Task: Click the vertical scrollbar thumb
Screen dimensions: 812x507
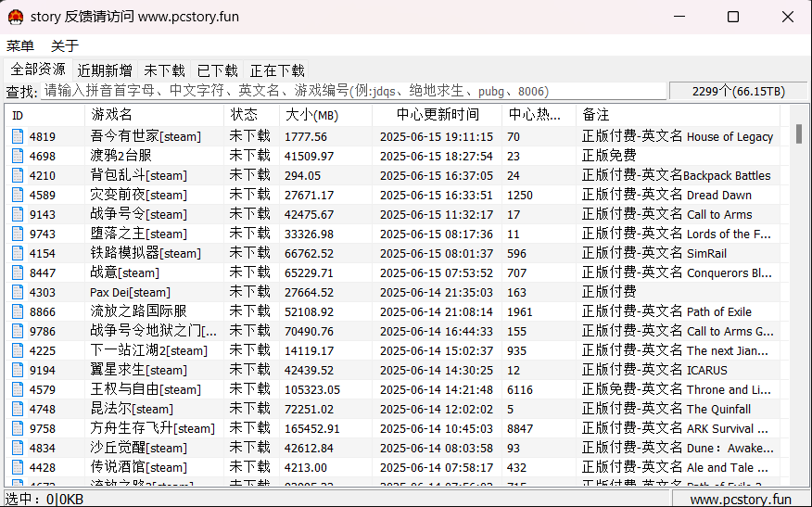Action: pyautogui.click(x=799, y=133)
